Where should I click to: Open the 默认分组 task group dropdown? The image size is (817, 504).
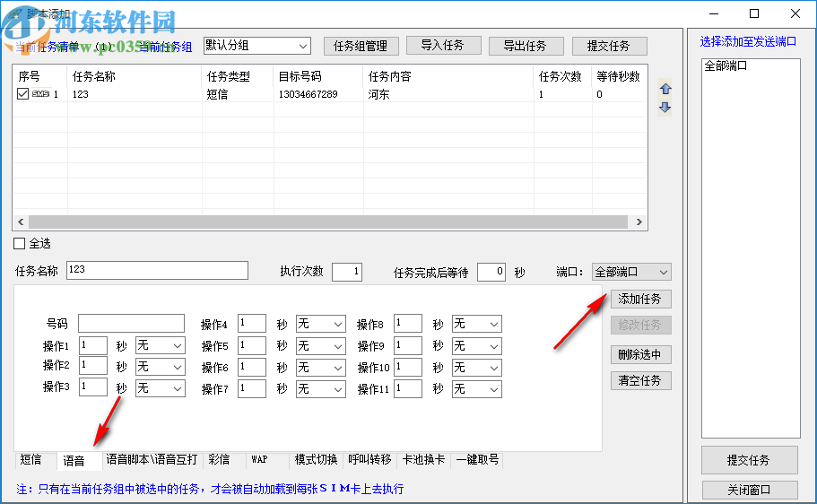(256, 46)
